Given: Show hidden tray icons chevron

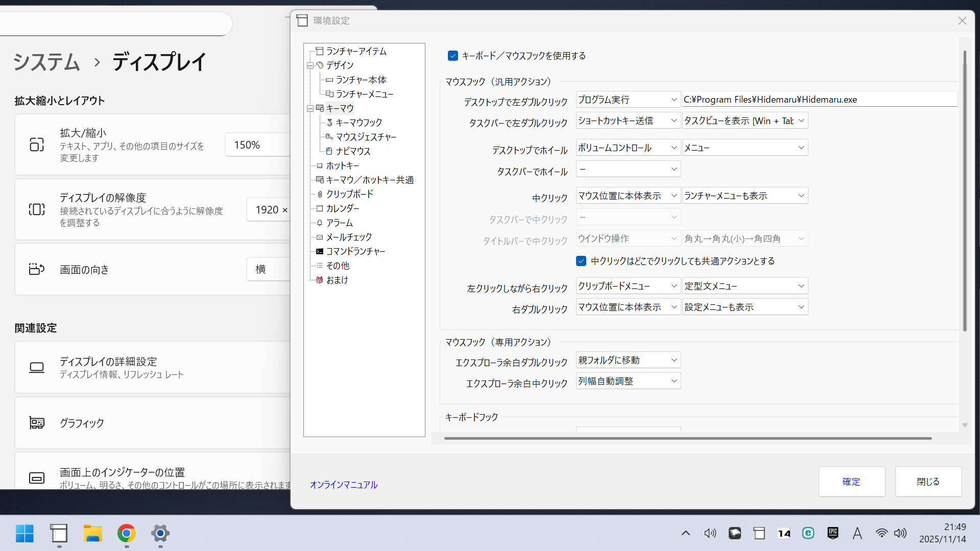Looking at the screenshot, I should pyautogui.click(x=685, y=534).
